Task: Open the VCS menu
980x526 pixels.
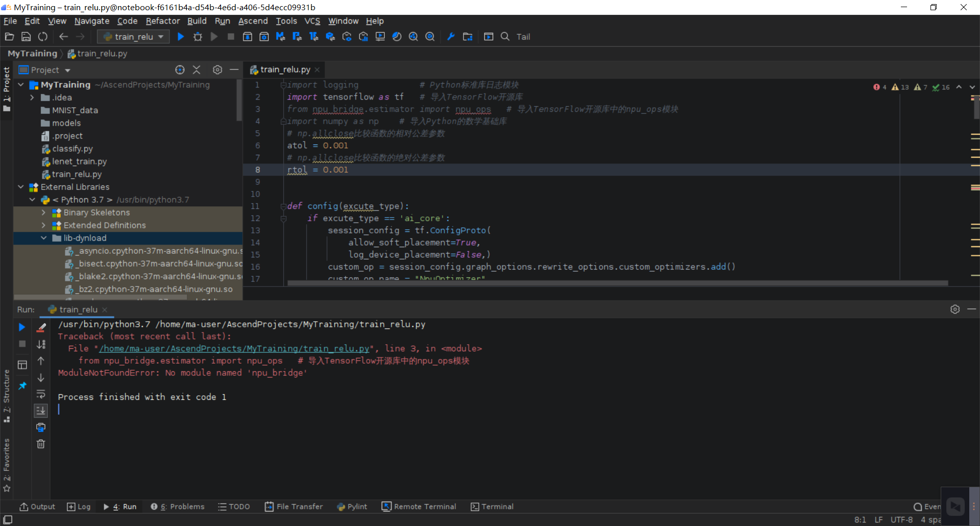Action: coord(312,21)
